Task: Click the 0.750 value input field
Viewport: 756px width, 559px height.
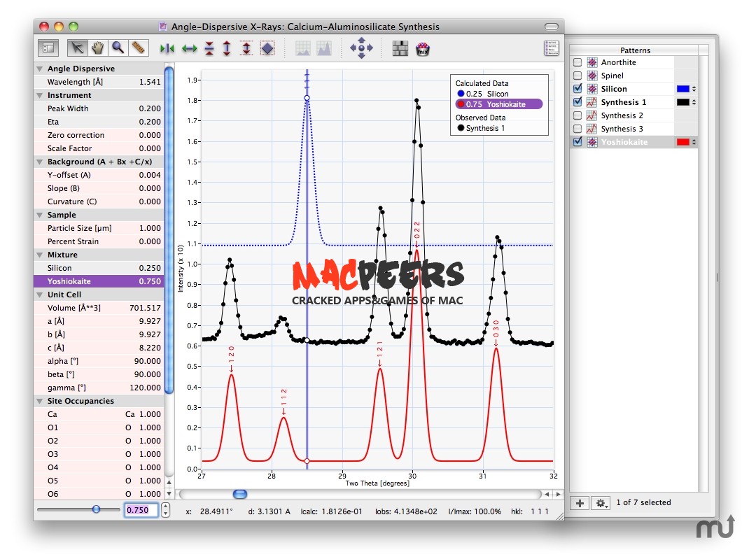Action: [141, 510]
